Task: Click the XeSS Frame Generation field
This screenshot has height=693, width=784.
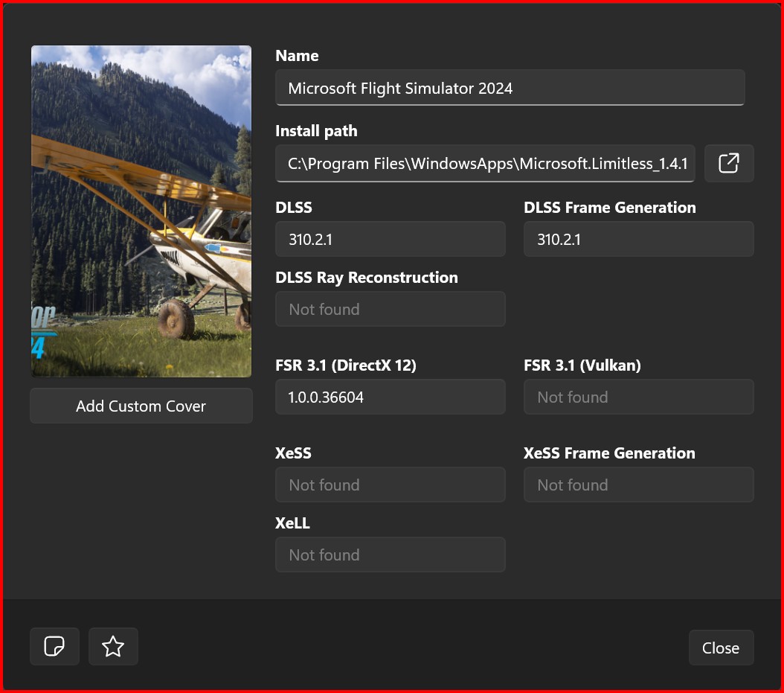Action: (638, 485)
